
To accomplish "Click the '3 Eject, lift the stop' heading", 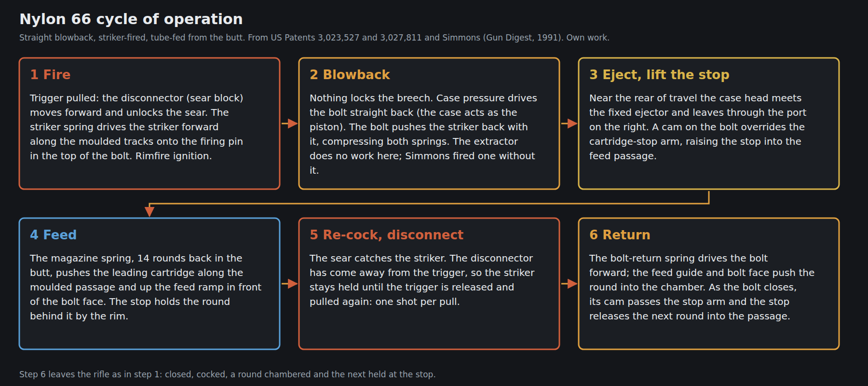I will point(659,75).
